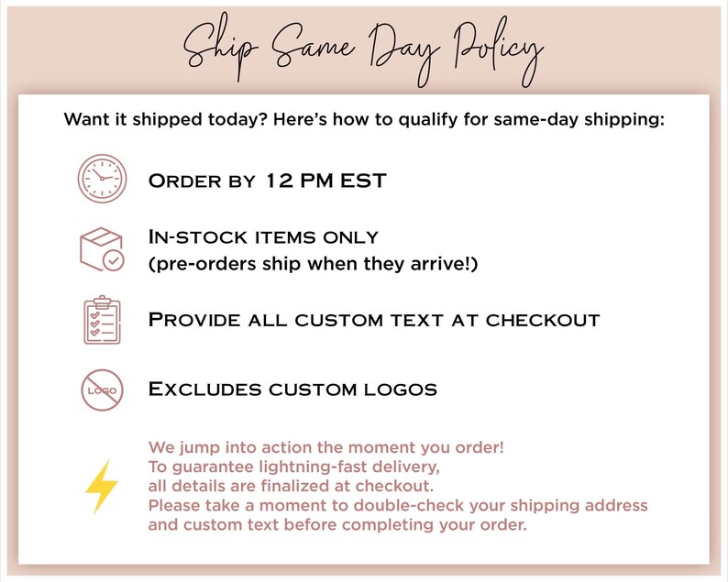
Task: Click the yellow lightning bolt icon
Action: click(102, 487)
